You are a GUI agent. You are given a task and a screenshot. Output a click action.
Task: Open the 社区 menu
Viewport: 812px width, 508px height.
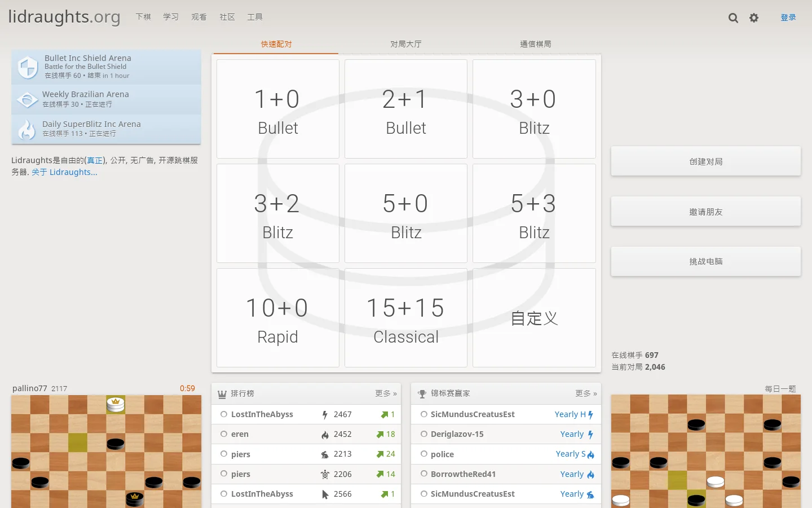point(227,17)
